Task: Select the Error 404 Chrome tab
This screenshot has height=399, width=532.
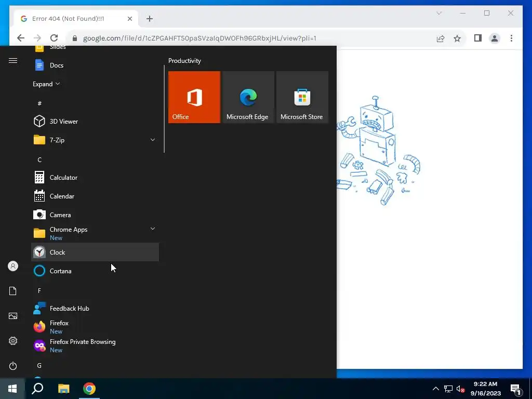Action: (76, 19)
